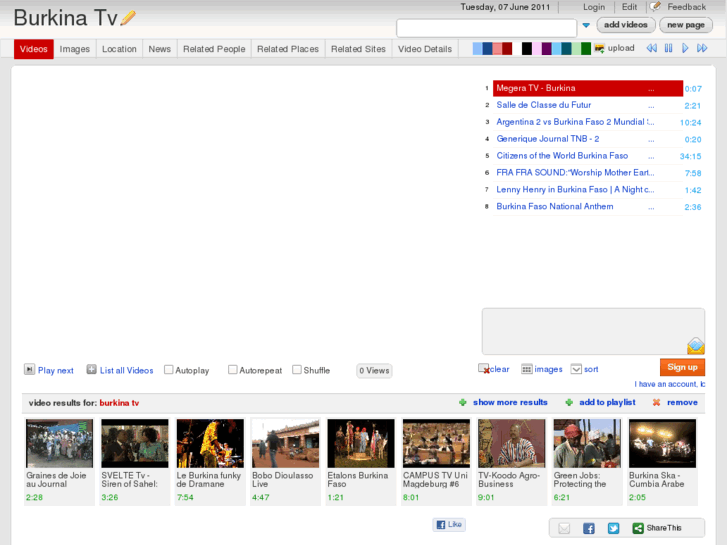
Task: Click green plus beside add to playlist
Action: tap(569, 403)
